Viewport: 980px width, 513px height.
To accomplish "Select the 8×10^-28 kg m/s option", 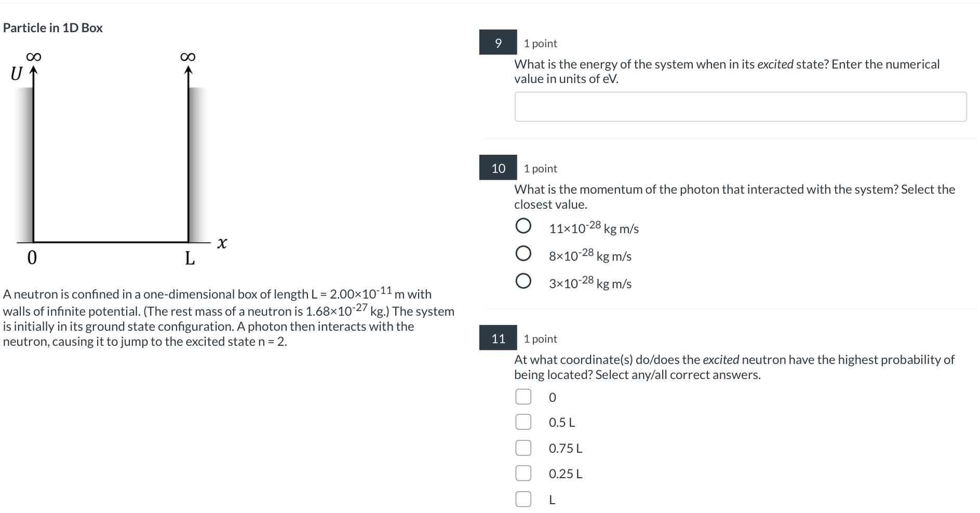I will [x=523, y=253].
